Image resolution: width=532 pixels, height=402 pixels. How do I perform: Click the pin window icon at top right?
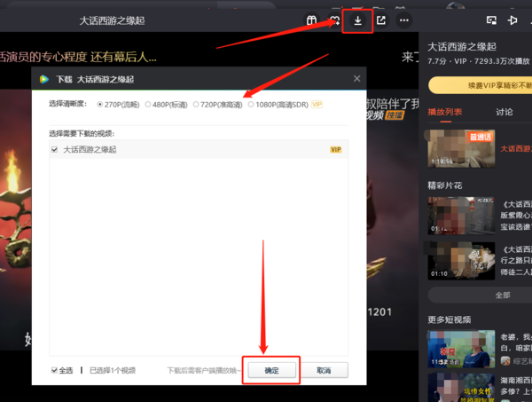point(512,20)
